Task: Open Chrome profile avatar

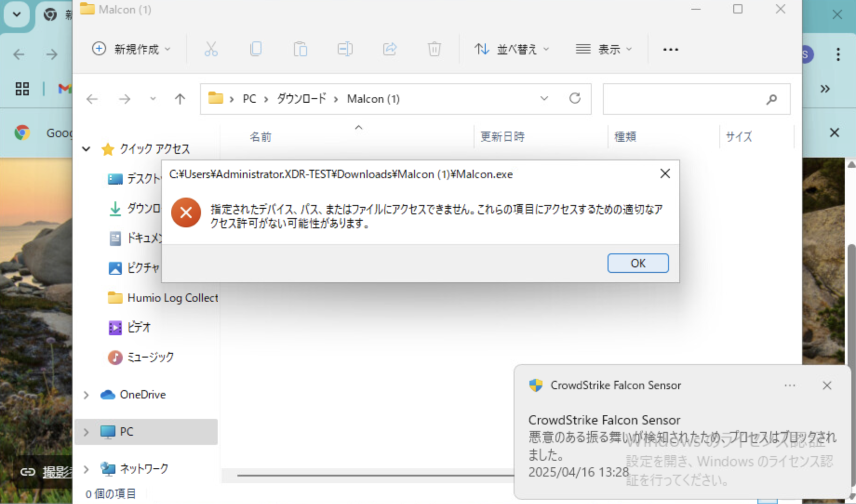Action: click(x=808, y=54)
